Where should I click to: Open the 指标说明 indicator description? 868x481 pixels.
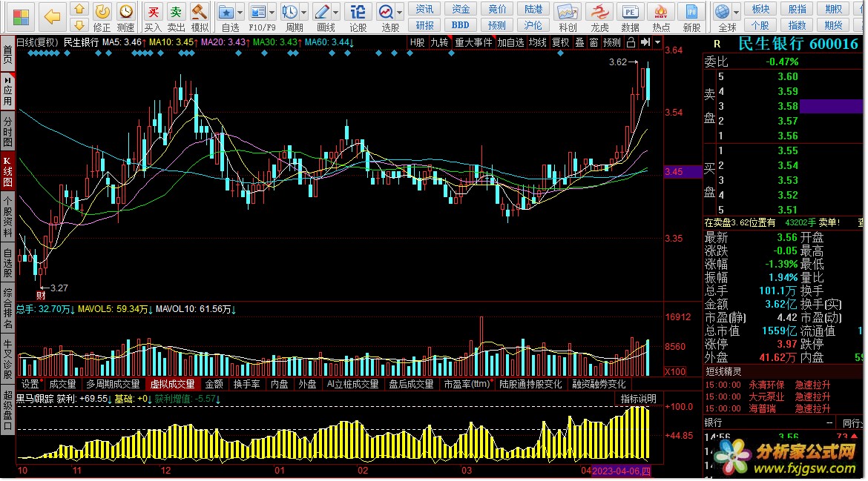click(638, 399)
